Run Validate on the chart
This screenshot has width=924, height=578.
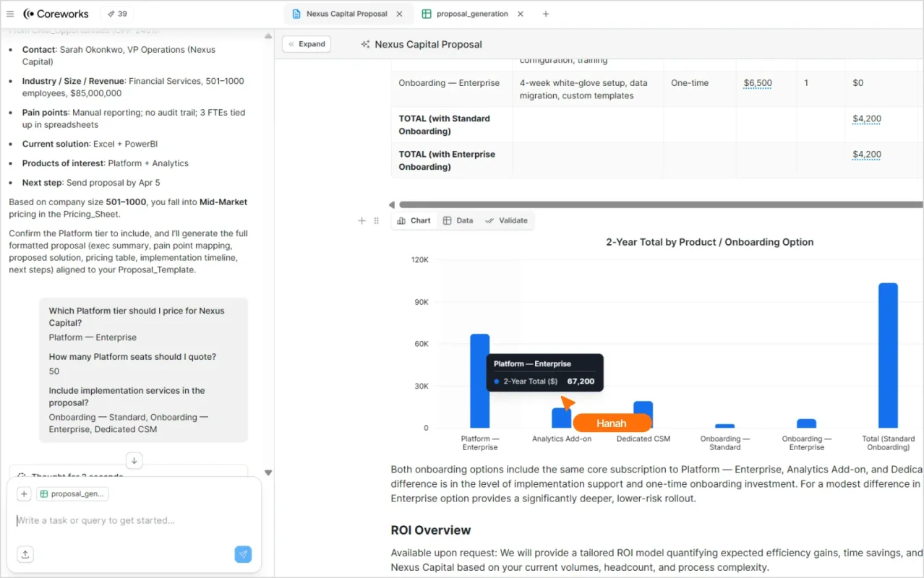pyautogui.click(x=506, y=220)
